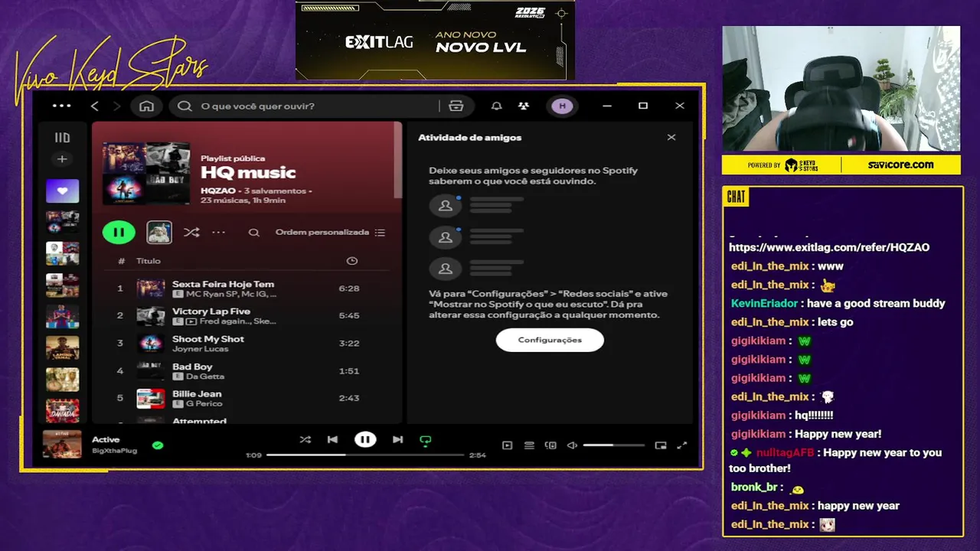Open the queue icon
Viewport: 980px width, 551px height.
point(529,445)
